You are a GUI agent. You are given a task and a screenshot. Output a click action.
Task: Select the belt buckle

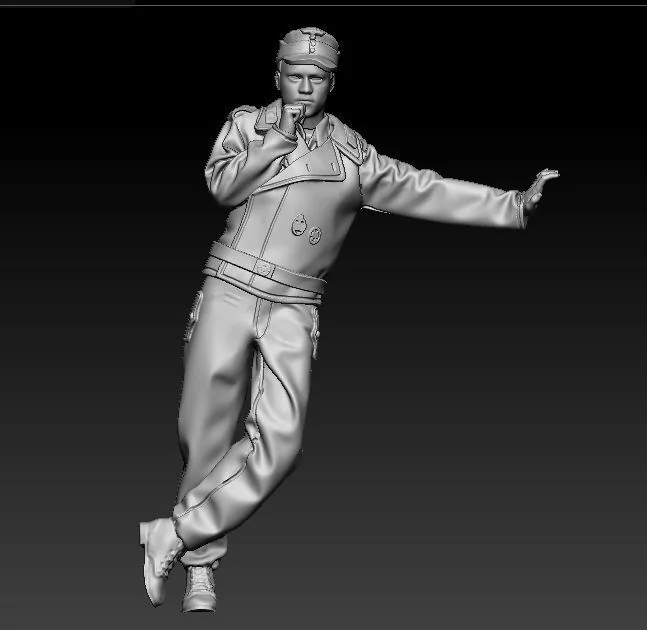pos(265,268)
